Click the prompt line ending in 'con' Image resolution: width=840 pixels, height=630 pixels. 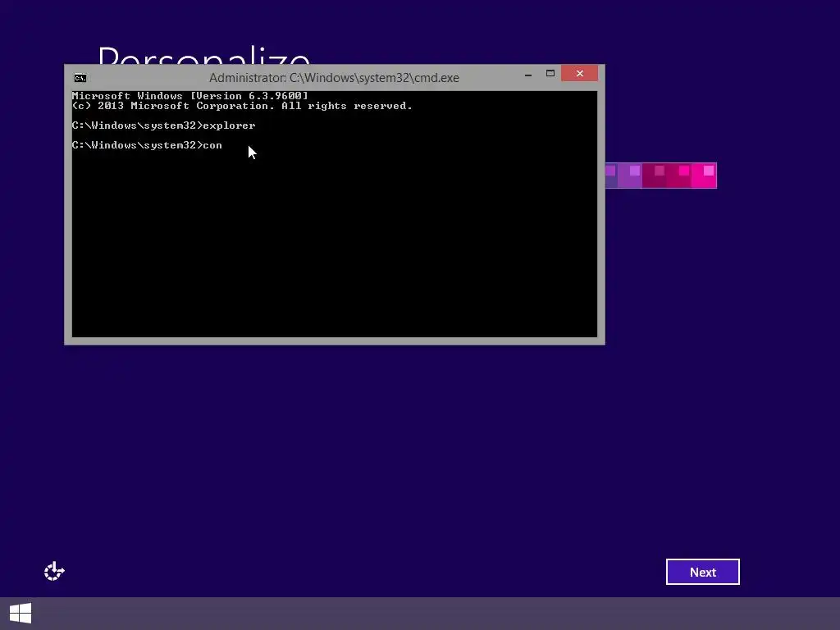point(147,145)
